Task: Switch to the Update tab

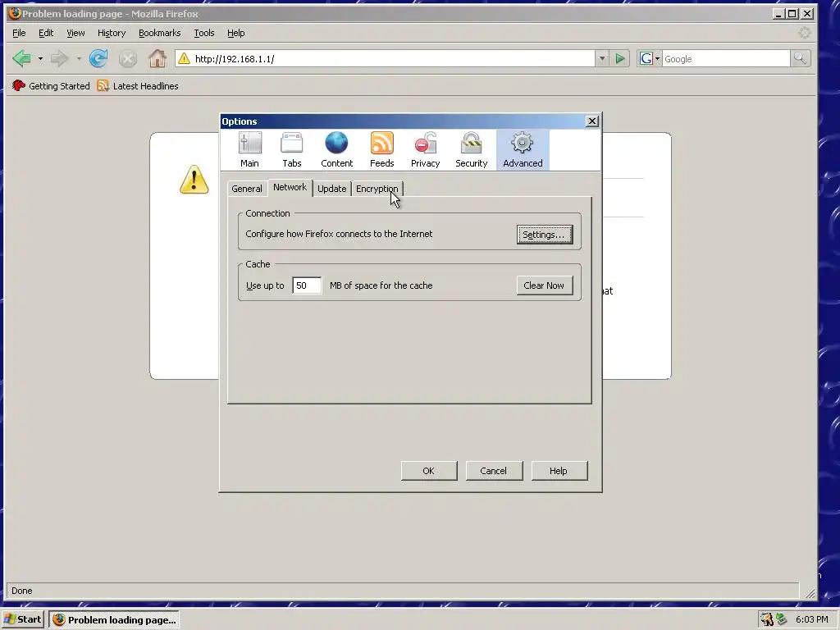Action: pos(331,189)
